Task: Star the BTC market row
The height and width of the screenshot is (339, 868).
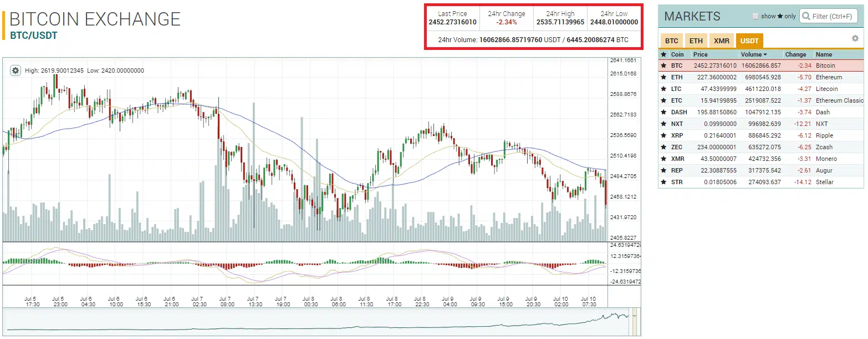Action: (x=663, y=65)
